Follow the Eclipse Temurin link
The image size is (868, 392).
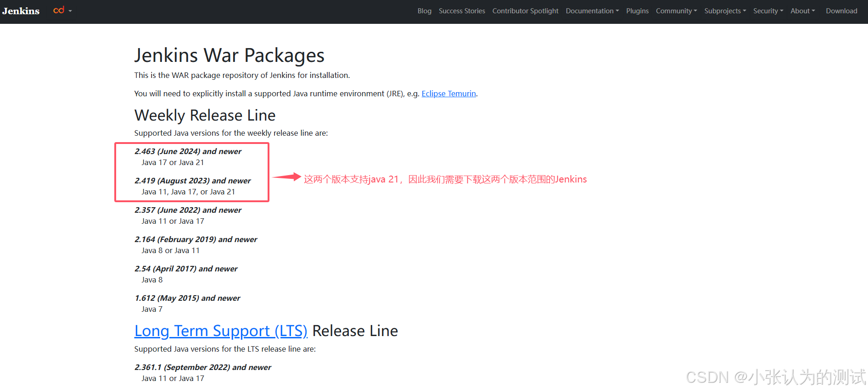click(x=448, y=94)
